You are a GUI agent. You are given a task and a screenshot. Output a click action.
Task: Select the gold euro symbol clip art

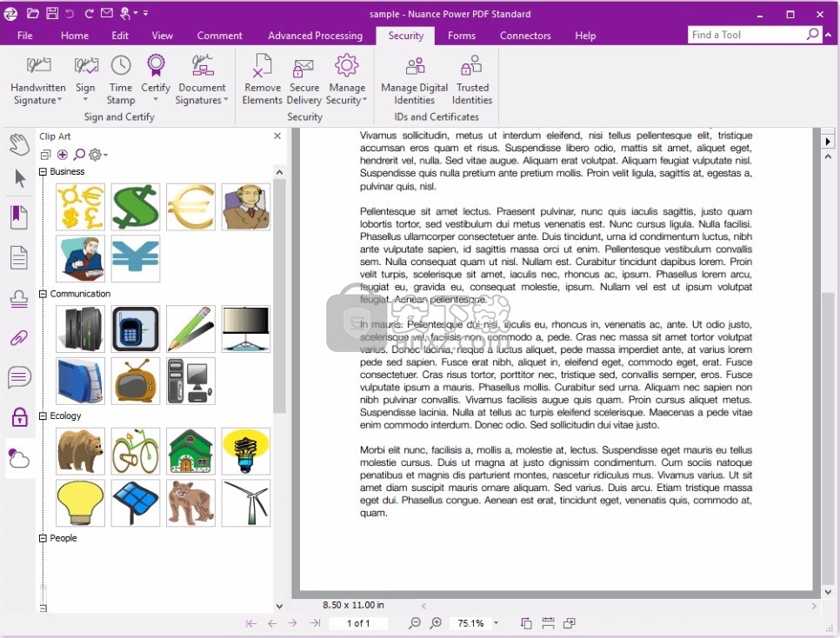[x=190, y=207]
